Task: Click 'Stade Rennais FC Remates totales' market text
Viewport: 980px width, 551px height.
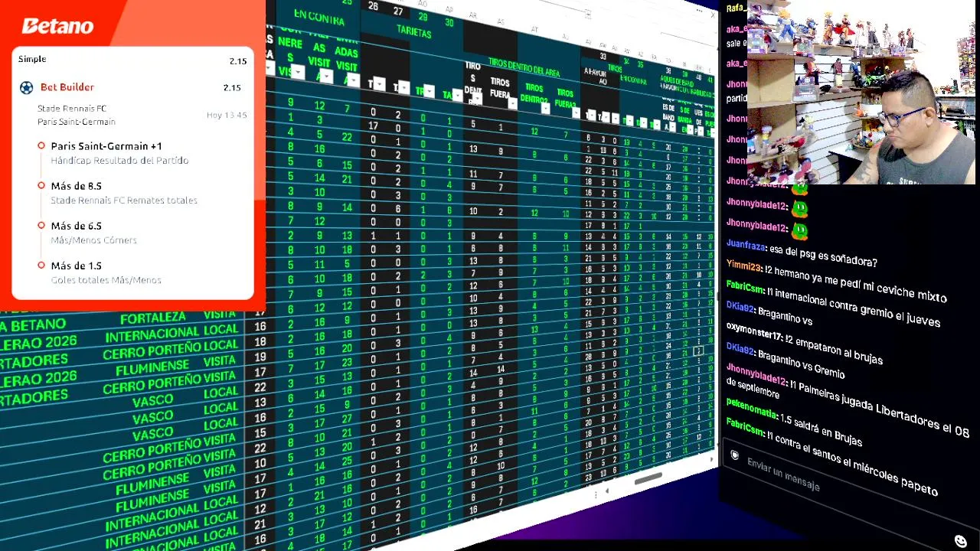Action: (124, 201)
